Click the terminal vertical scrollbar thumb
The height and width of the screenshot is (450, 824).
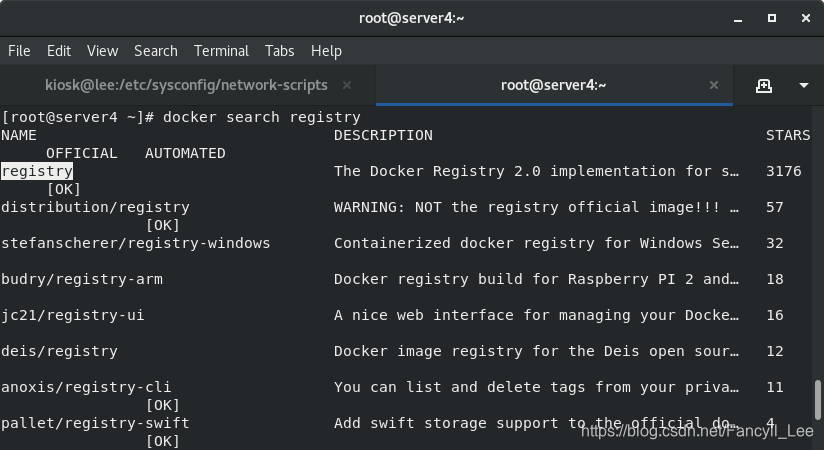tap(818, 400)
